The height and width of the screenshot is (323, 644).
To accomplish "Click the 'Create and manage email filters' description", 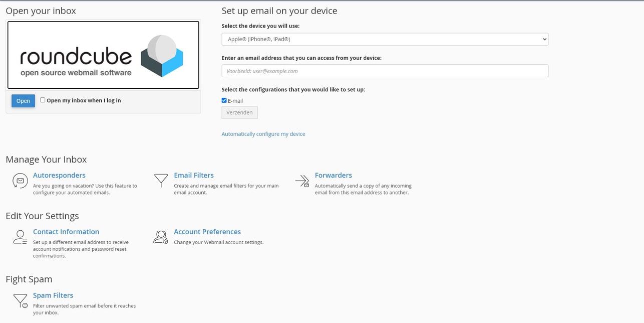I will coord(226,189).
